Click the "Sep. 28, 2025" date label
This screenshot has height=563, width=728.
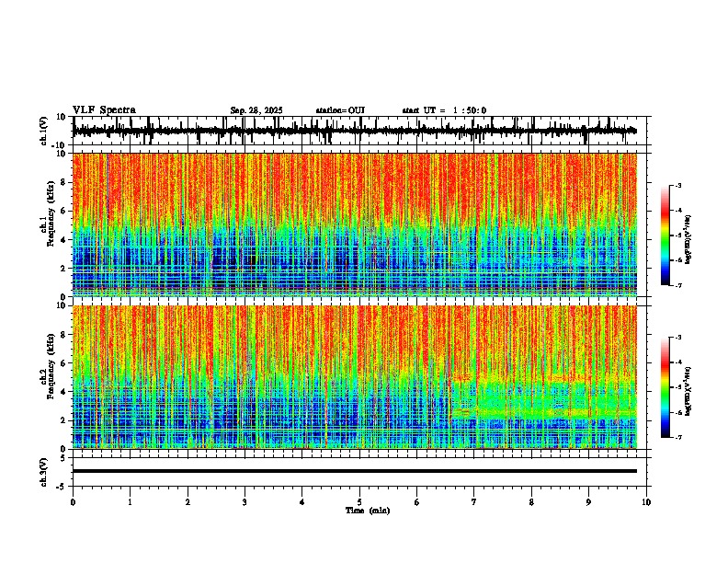tap(256, 110)
